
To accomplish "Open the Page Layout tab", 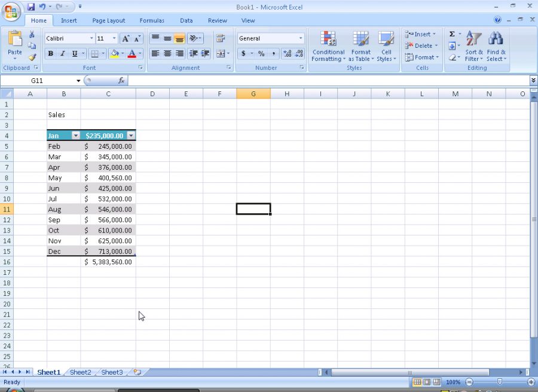I will point(108,20).
